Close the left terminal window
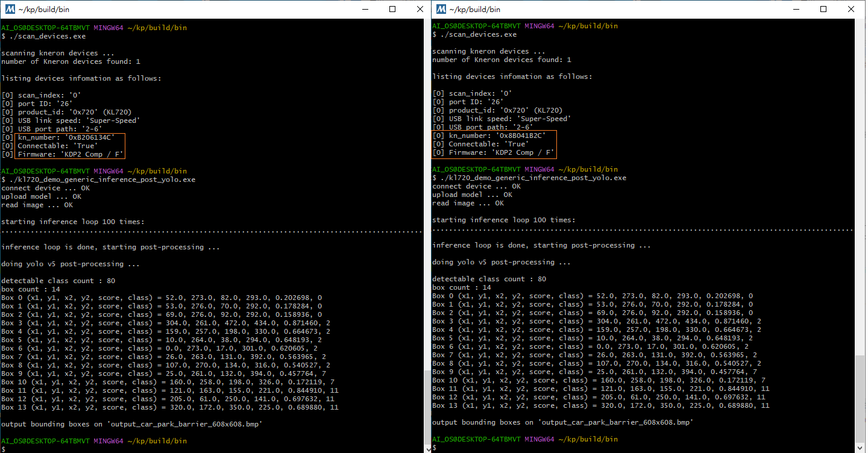Screen dimensions: 868x453 click(x=420, y=9)
